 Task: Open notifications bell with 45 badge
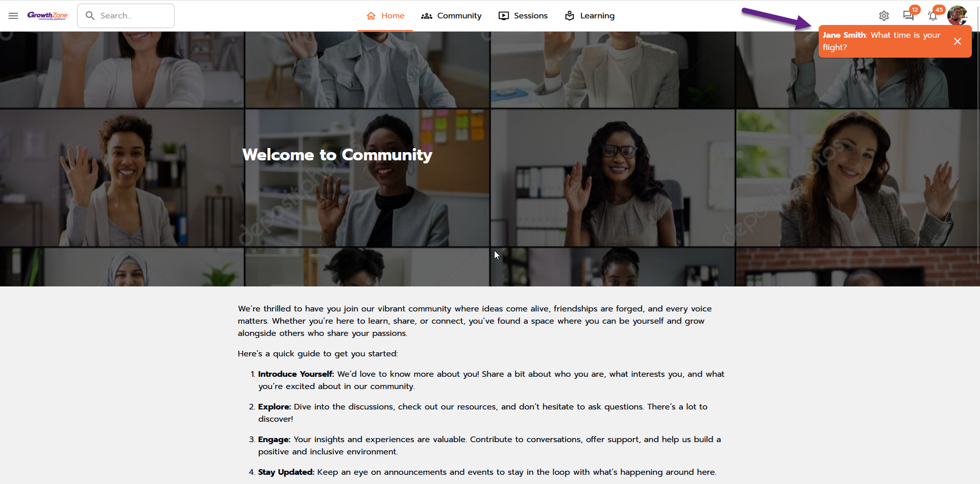point(933,15)
